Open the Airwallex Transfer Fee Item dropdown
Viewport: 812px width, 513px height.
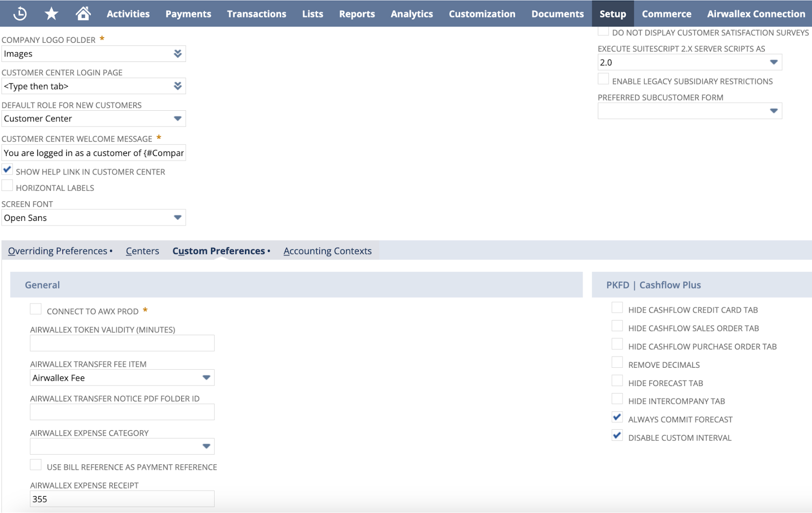click(206, 377)
